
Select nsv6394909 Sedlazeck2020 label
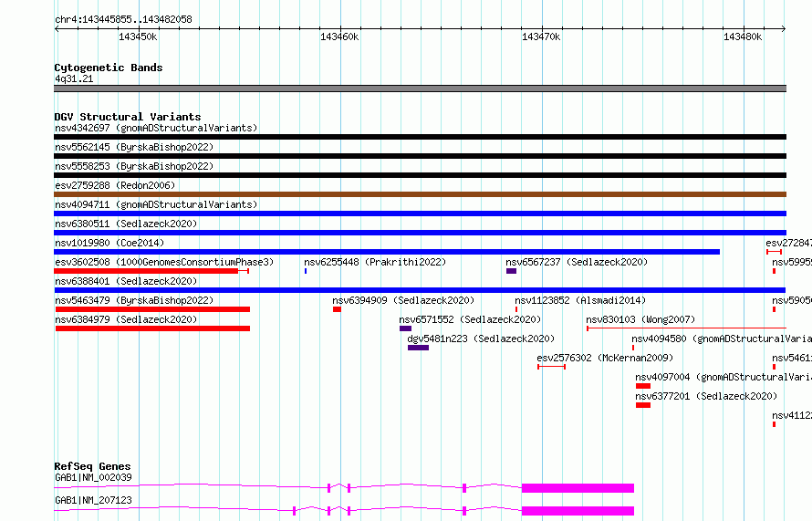pos(403,300)
